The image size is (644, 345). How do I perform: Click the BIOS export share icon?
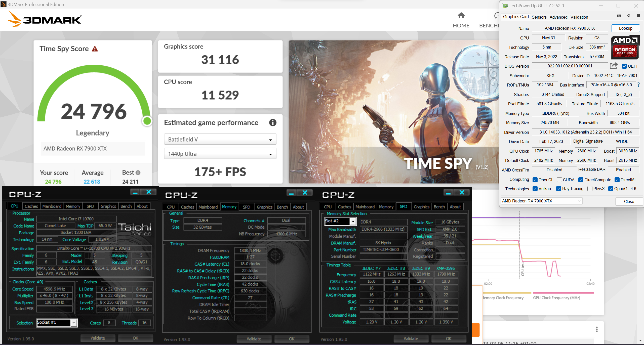click(614, 66)
